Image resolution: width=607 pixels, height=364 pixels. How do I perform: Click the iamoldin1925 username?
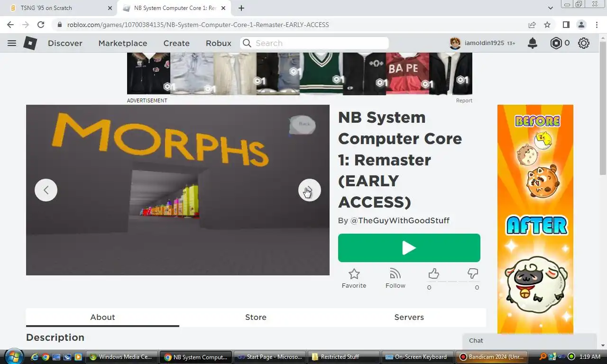tap(484, 43)
